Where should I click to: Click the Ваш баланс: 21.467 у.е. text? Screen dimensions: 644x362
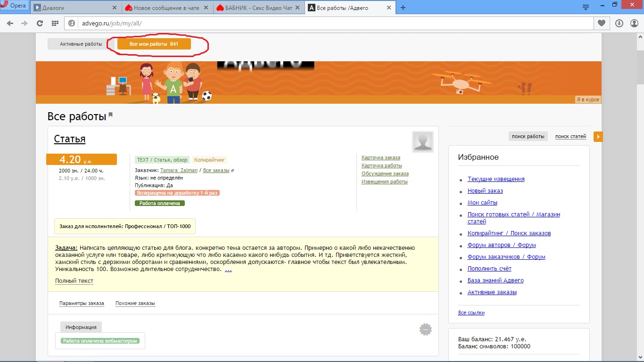[x=492, y=339]
